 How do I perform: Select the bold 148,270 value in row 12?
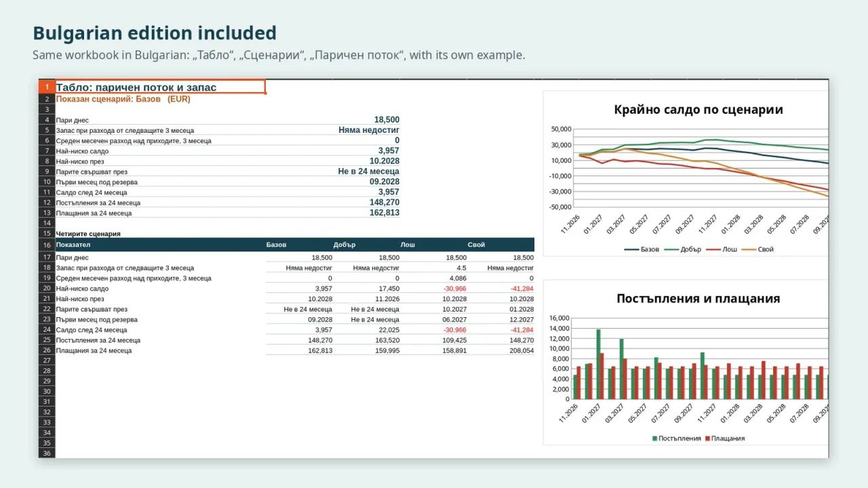[x=384, y=203]
